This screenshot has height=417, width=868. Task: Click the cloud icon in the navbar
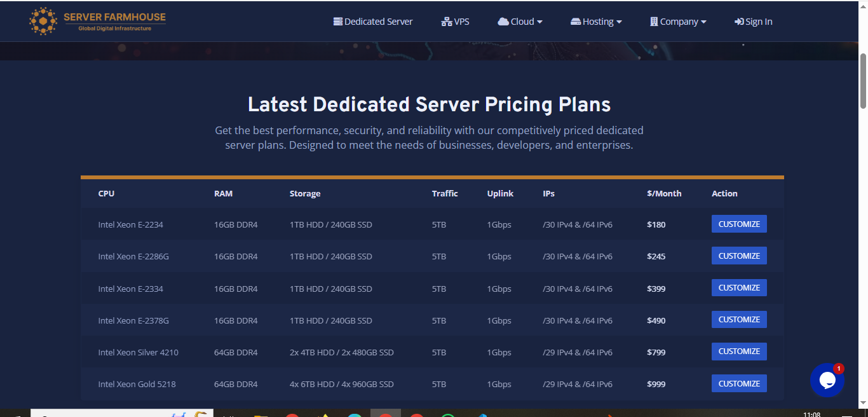[503, 22]
